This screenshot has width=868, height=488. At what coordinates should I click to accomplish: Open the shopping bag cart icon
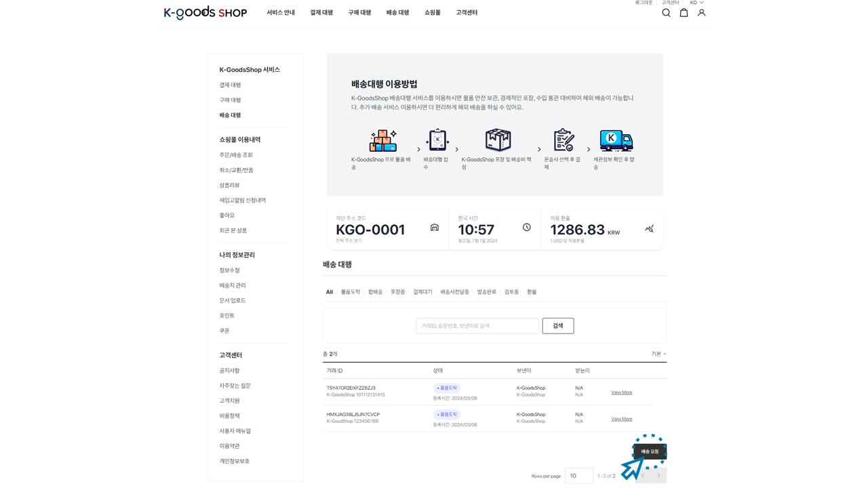[684, 13]
